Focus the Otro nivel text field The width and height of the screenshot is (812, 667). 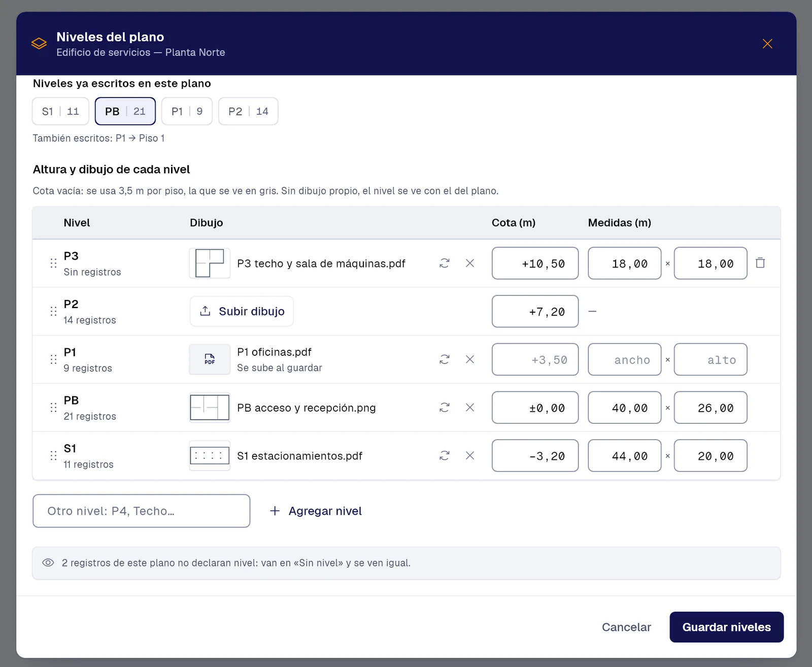tap(142, 511)
